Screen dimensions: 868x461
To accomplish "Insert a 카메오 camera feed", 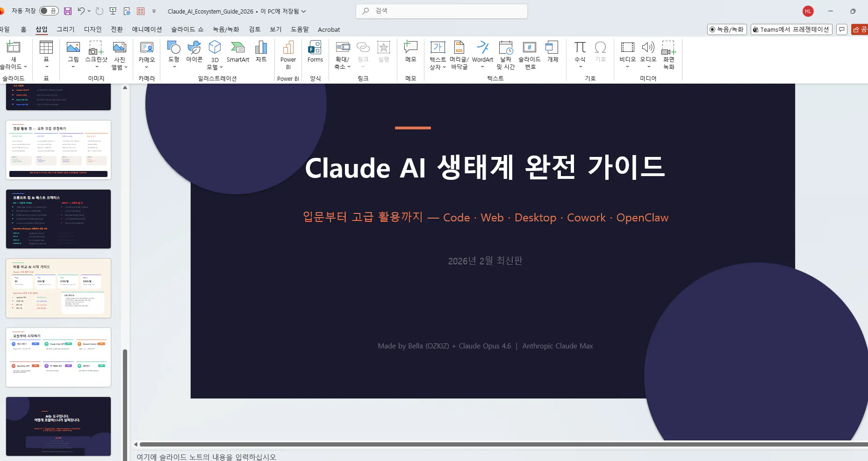I will point(147,55).
